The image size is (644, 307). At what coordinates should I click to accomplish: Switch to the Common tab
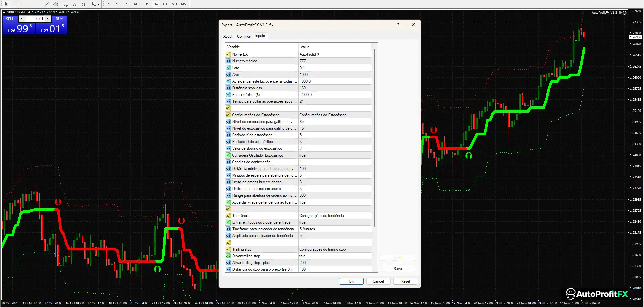point(244,36)
